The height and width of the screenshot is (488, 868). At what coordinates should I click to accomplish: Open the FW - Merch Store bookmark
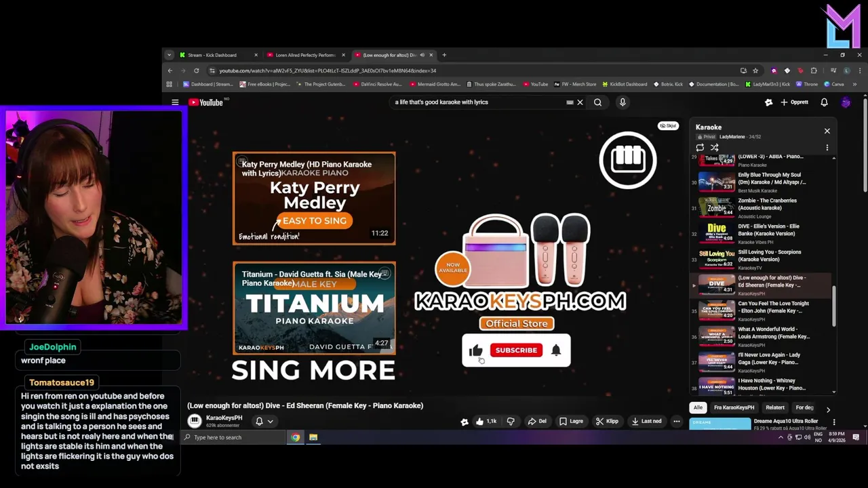coord(575,84)
